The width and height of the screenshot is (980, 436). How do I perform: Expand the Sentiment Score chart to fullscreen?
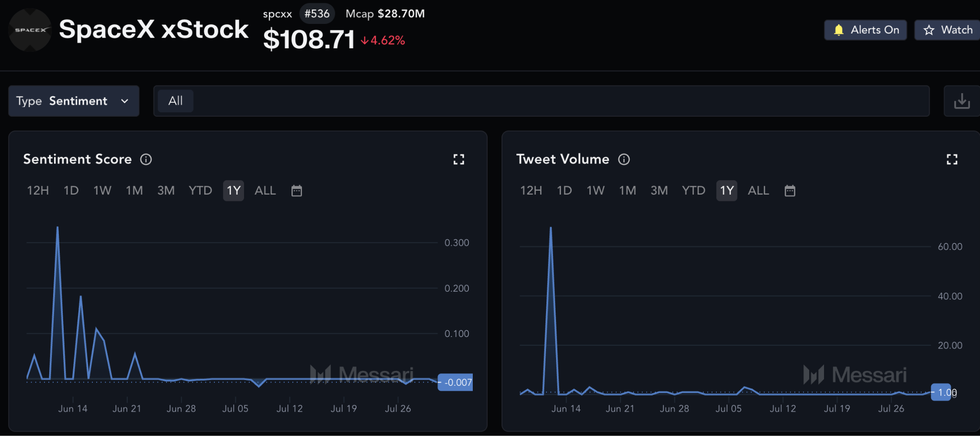[x=458, y=159]
